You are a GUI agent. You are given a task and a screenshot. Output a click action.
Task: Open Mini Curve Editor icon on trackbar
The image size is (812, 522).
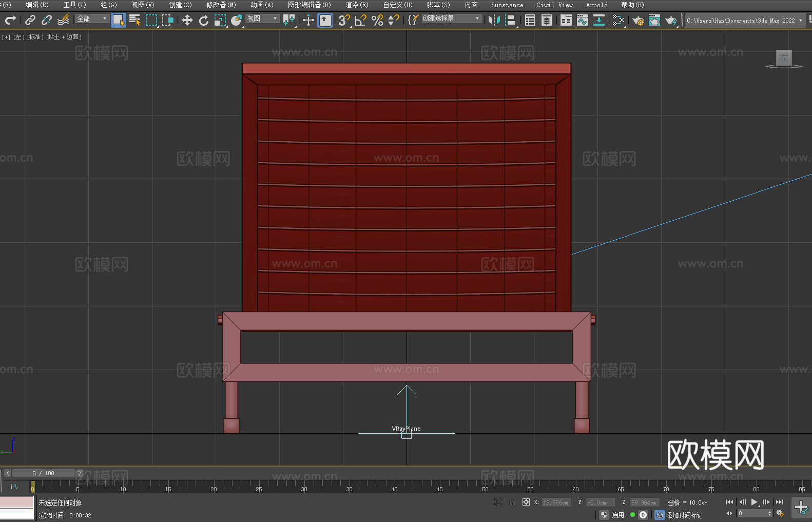[14, 487]
